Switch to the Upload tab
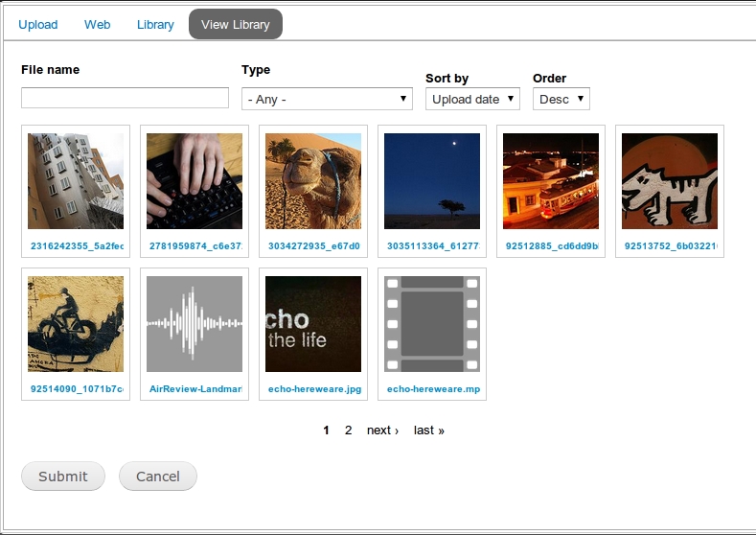This screenshot has height=535, width=756. 38,24
